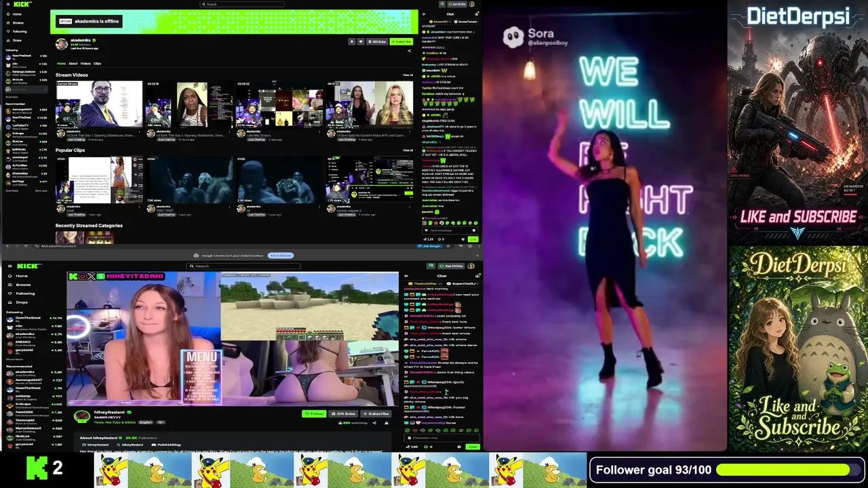Open akademiks in bottom window Following list
The image size is (868, 488).
click(x=34, y=334)
